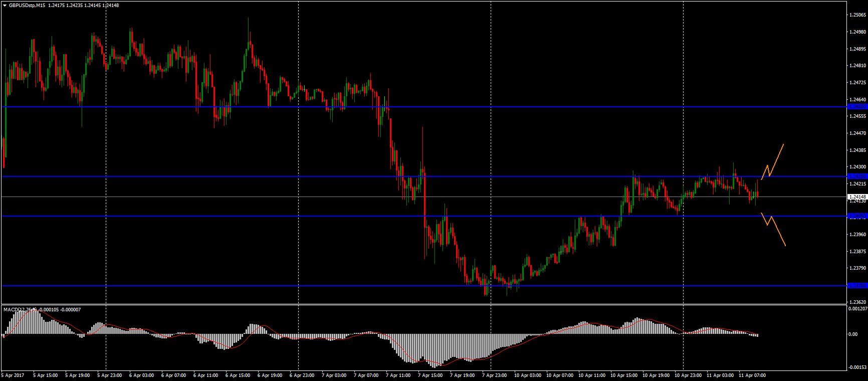
Task: Click the 10 Apr 03:00 time label
Action: 528,375
